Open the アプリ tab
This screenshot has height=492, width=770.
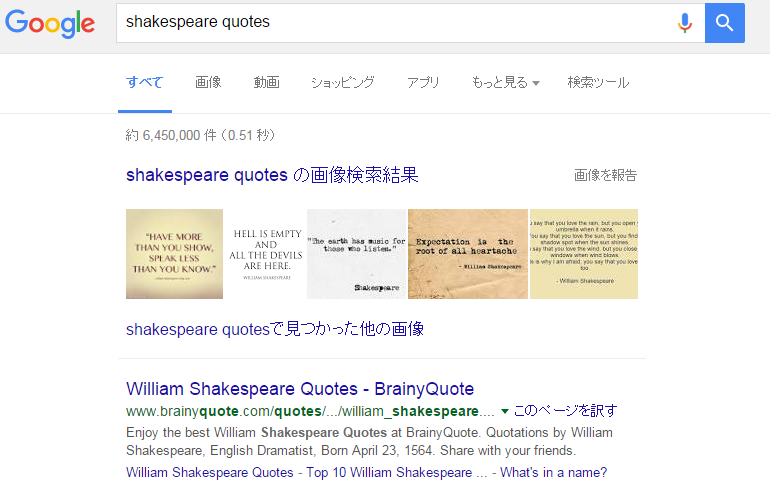tap(423, 82)
